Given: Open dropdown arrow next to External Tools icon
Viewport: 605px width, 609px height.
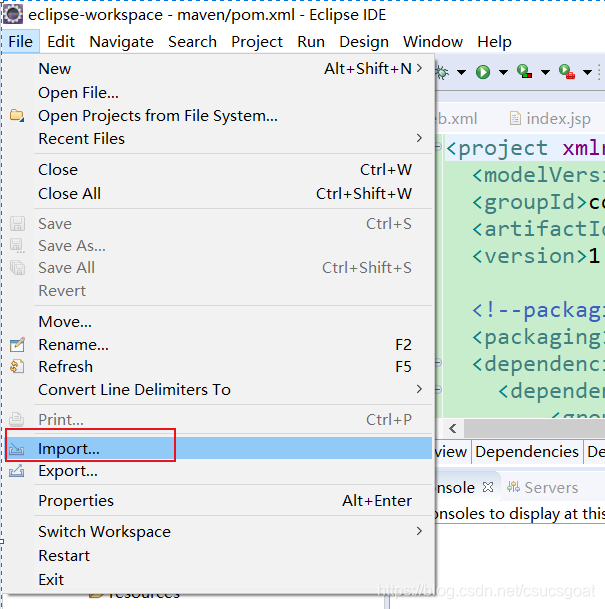Looking at the screenshot, I should pos(587,72).
